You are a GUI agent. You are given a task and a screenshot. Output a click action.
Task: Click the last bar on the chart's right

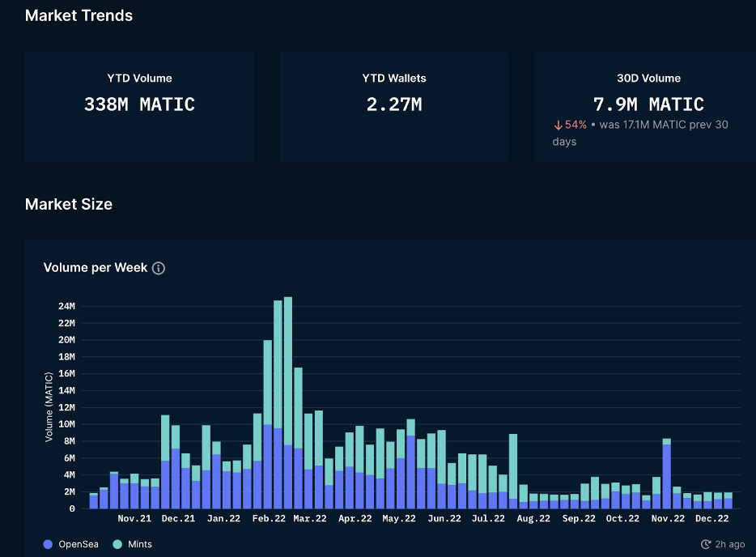coord(728,501)
